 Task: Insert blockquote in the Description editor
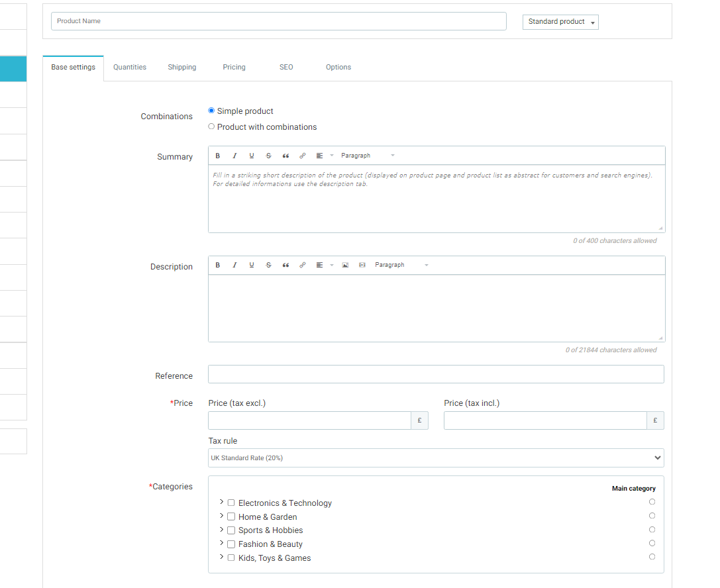285,265
